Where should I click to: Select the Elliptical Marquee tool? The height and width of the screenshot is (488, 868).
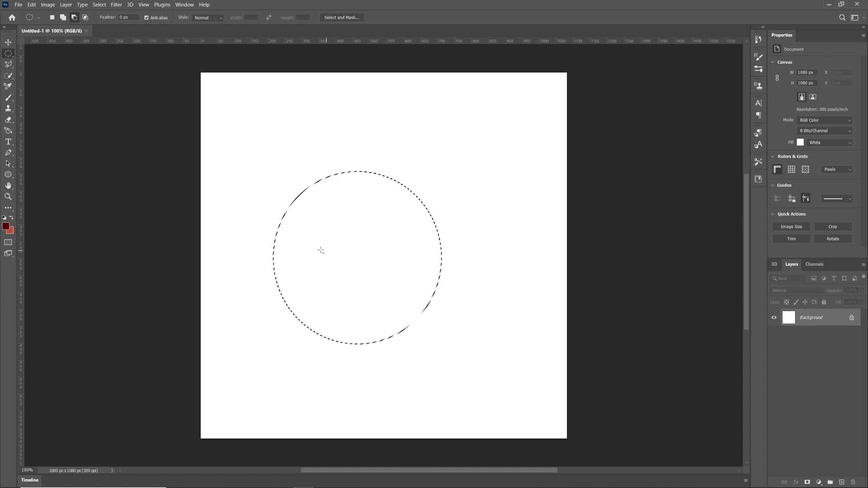(x=8, y=53)
